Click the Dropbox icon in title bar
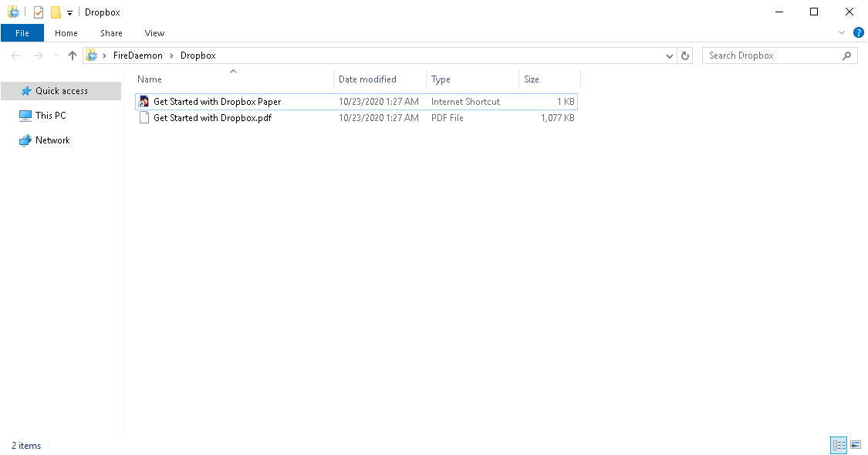The width and height of the screenshot is (868, 455). 13,12
